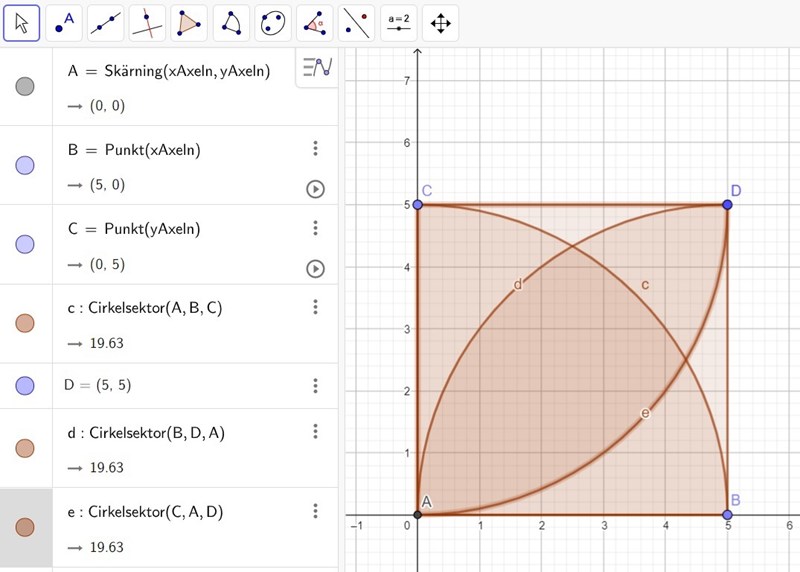Viewport: 800px width, 572px height.
Task: Toggle visibility of point B
Action: (26, 166)
